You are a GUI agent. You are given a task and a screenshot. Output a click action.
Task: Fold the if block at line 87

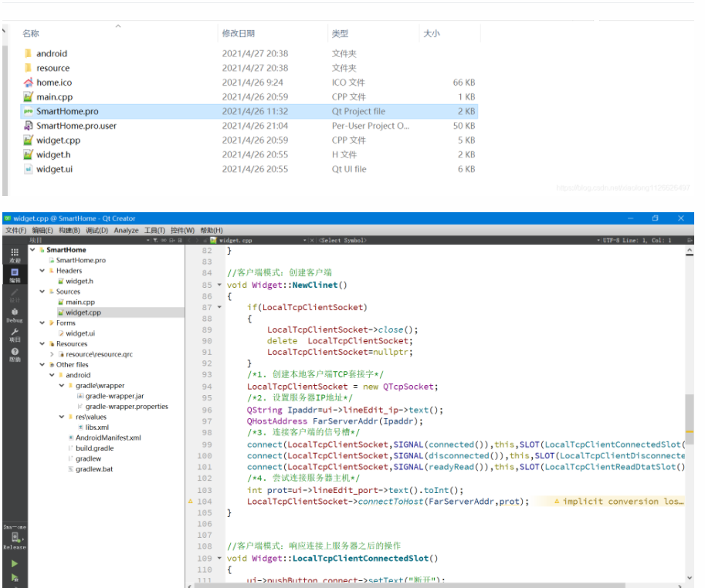[x=219, y=307]
